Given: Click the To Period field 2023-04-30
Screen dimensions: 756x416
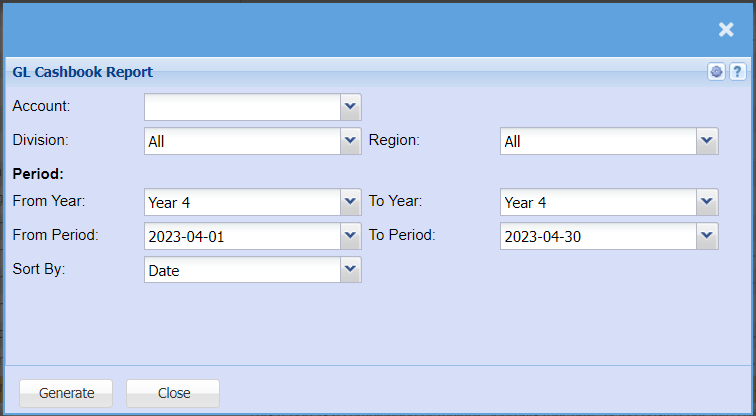Looking at the screenshot, I should [x=598, y=236].
